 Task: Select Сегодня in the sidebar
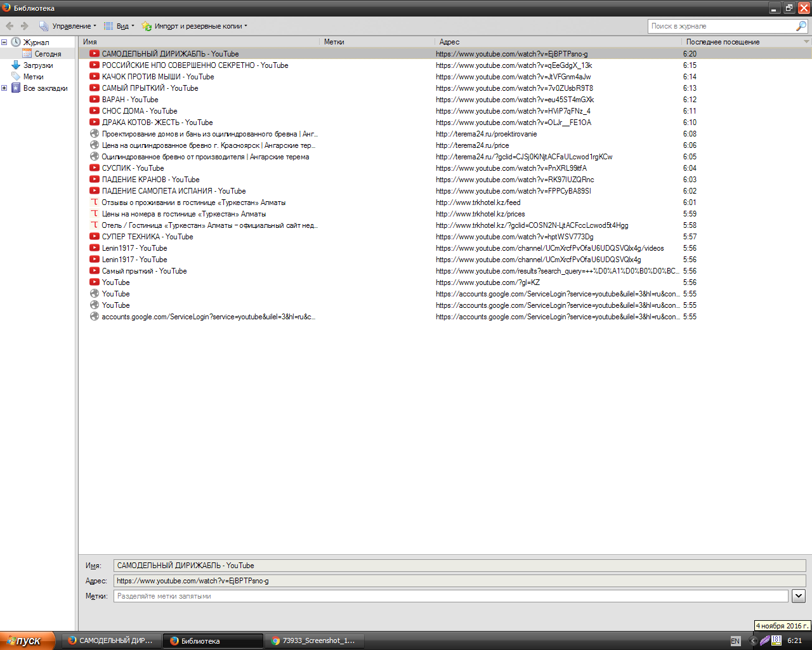tap(48, 54)
